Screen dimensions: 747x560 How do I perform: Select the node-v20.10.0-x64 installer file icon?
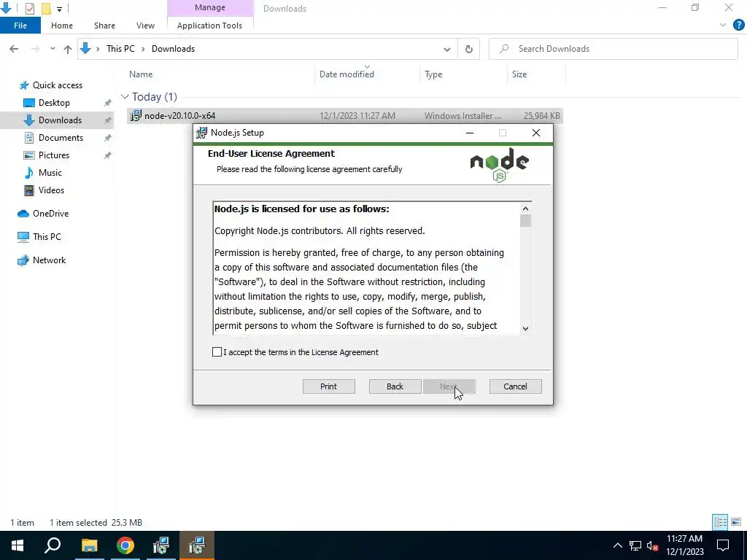(x=136, y=116)
